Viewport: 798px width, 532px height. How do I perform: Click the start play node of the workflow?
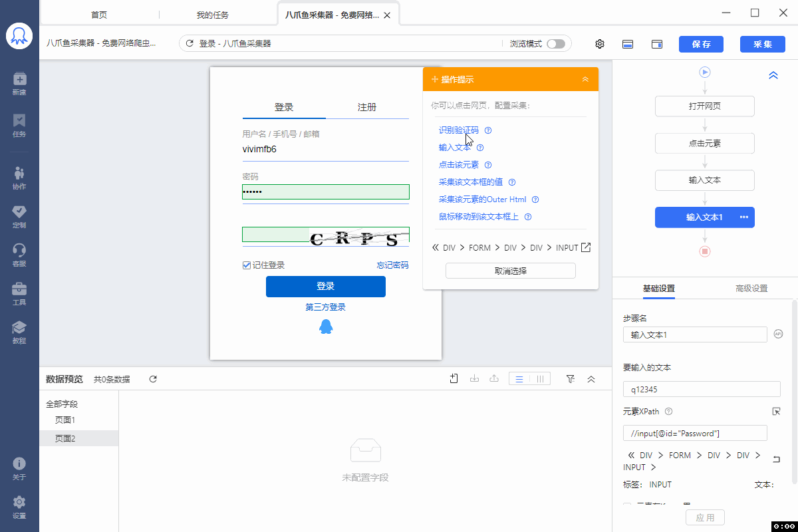click(705, 72)
